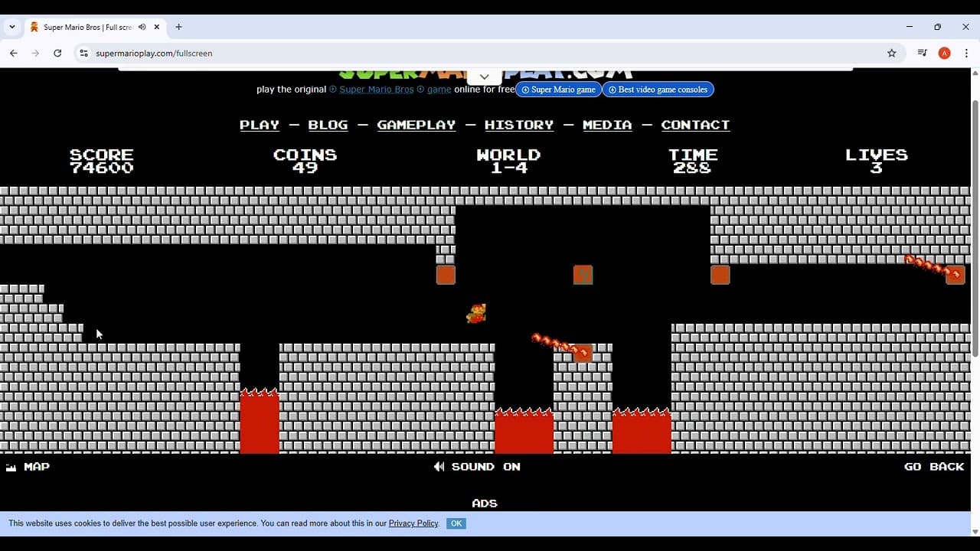Open the BLOG menu item

tap(328, 125)
